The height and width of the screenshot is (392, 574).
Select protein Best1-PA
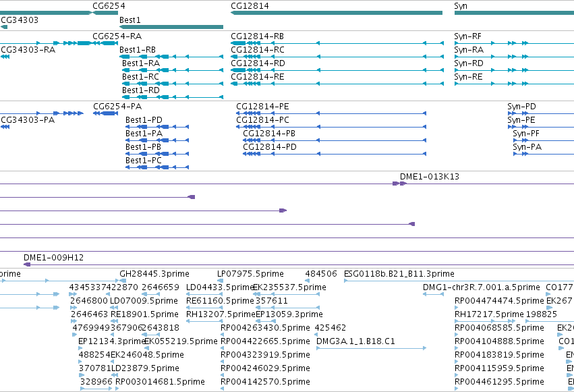point(144,134)
